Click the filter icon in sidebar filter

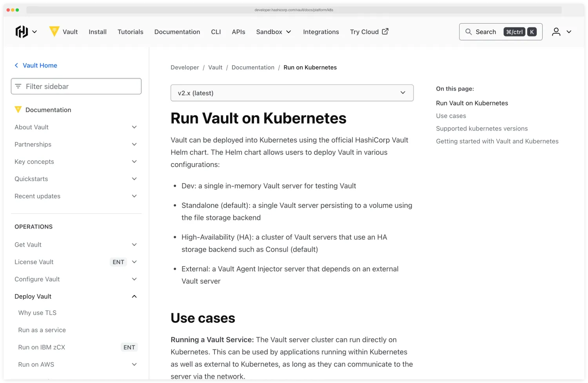(x=18, y=86)
